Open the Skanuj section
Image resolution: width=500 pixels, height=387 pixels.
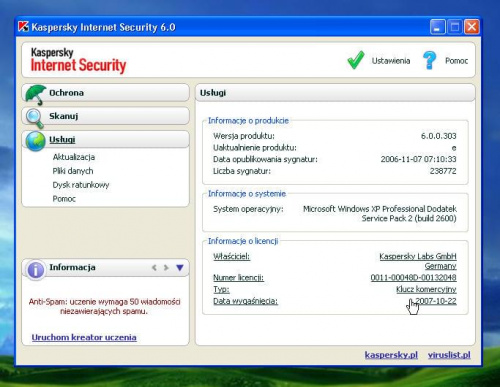pos(106,116)
